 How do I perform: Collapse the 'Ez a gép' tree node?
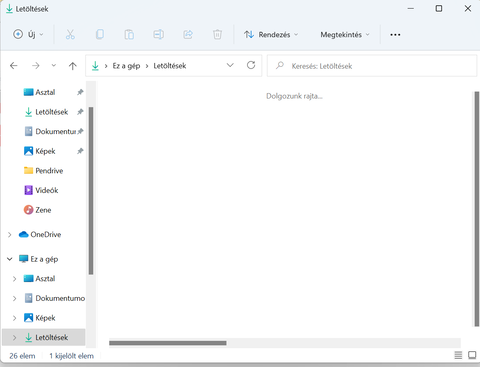10,259
